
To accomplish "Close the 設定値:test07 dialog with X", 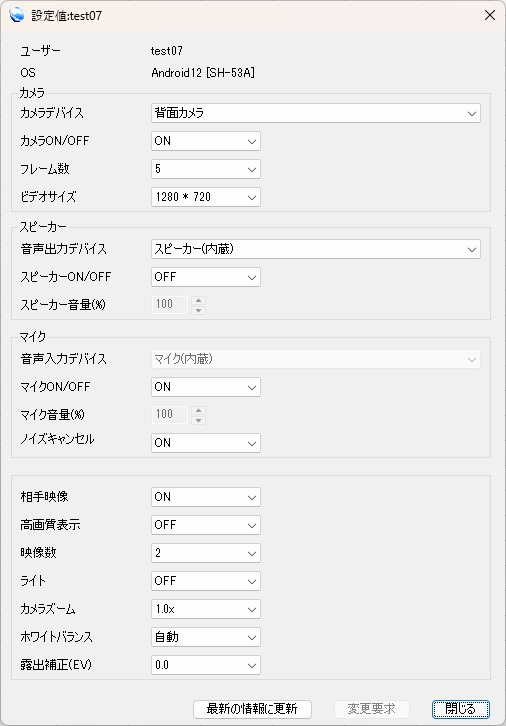I will click(x=490, y=15).
